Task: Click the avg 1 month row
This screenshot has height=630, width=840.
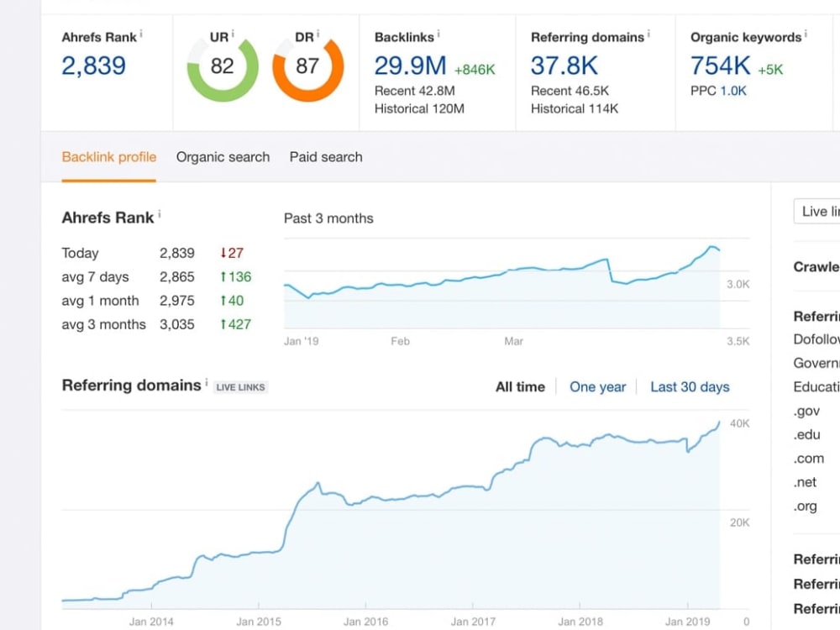Action: pyautogui.click(x=153, y=301)
